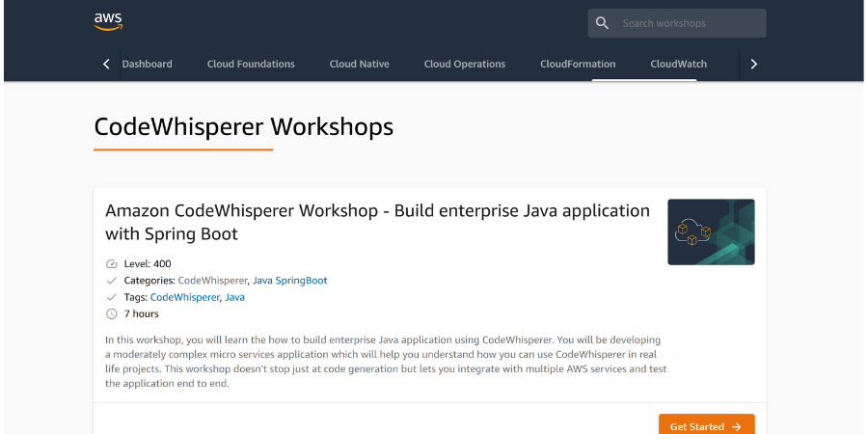This screenshot has width=868, height=434.
Task: Click the checkmark icon beside Categories
Action: point(111,281)
